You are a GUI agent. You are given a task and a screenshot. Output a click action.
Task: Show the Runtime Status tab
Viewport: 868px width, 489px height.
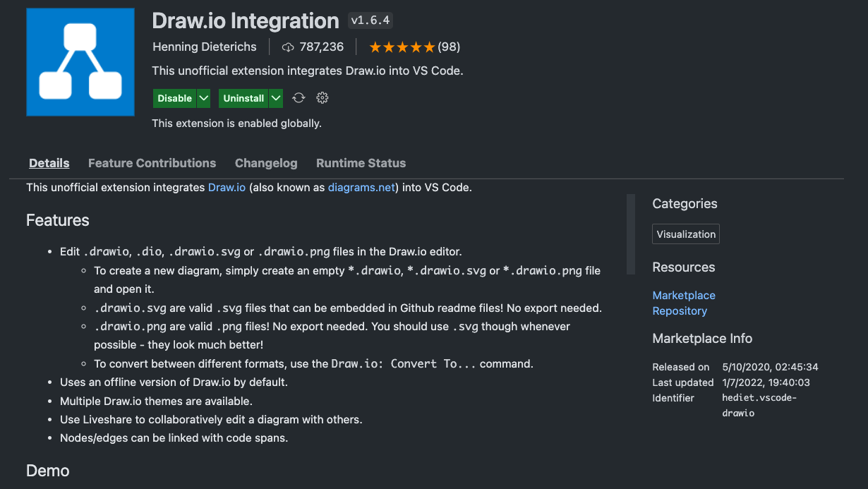coord(361,163)
